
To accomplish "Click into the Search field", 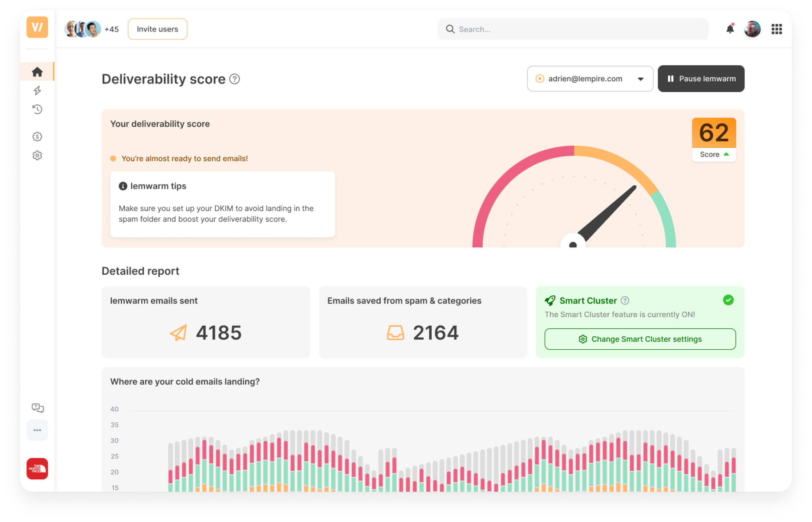I will coord(576,29).
